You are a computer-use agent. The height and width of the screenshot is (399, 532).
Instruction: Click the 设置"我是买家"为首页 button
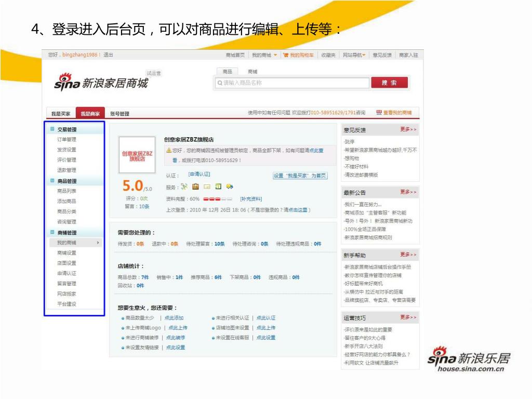[300, 176]
